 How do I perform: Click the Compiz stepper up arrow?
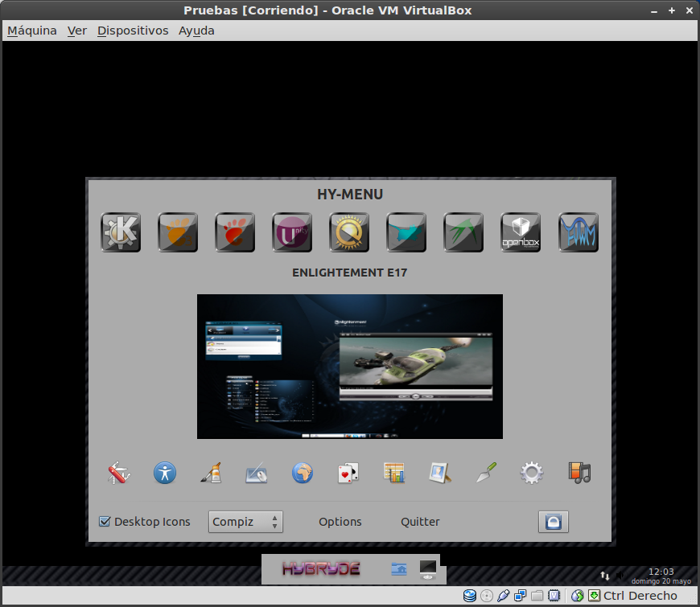coord(274,518)
